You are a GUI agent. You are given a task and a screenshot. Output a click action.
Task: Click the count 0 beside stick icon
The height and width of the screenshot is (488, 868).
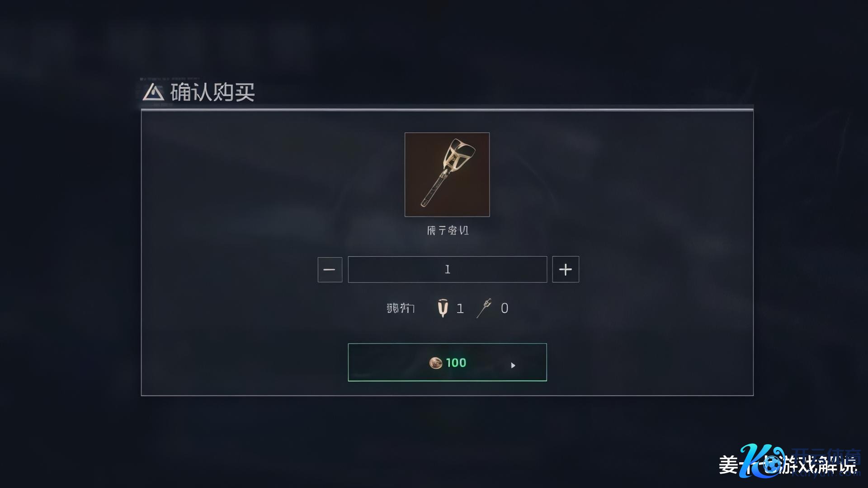tap(505, 309)
